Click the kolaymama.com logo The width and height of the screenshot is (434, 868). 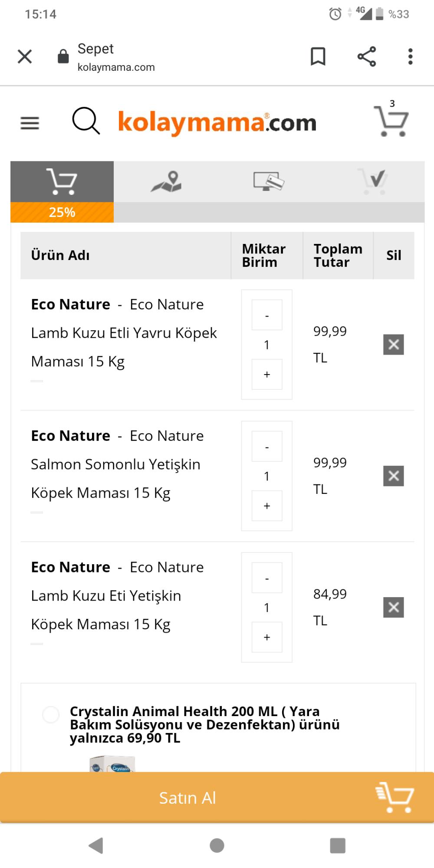click(x=217, y=122)
